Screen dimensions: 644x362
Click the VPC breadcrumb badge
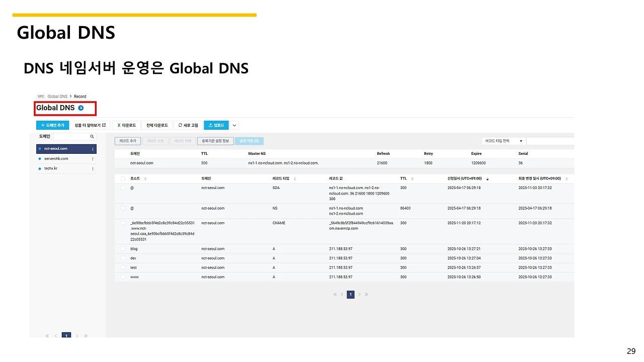[x=41, y=97]
